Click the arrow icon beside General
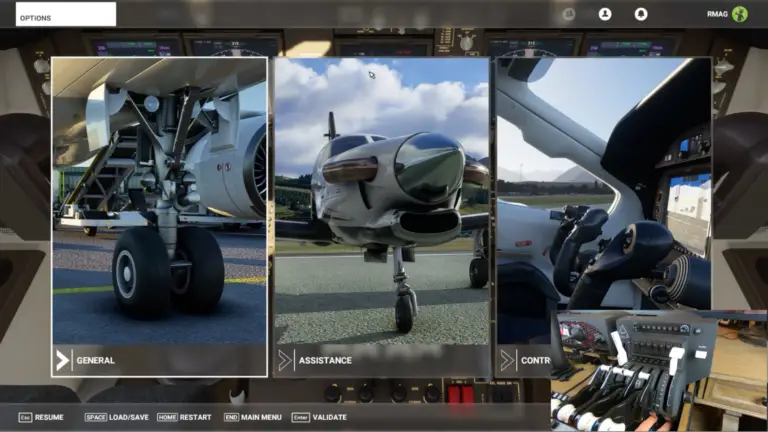This screenshot has width=768, height=432. click(63, 360)
